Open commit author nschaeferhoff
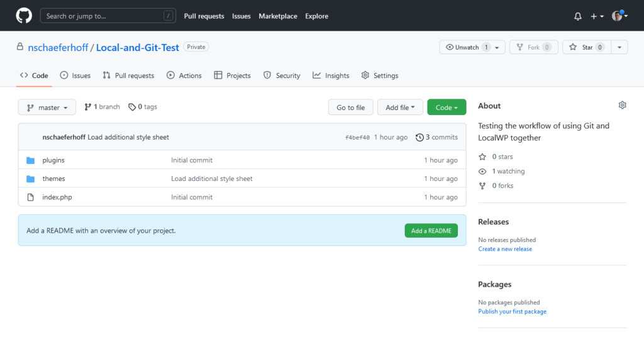644x337 pixels. click(x=64, y=137)
